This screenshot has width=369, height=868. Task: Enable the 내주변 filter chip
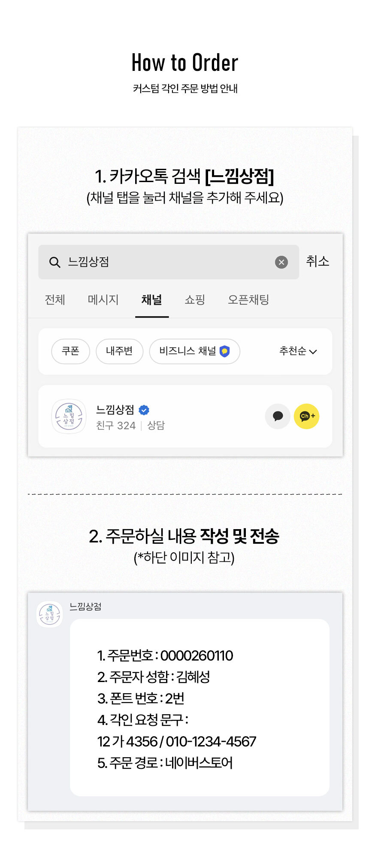tap(119, 351)
